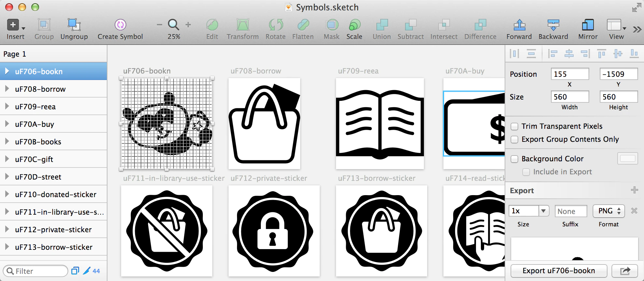The width and height of the screenshot is (644, 281).
Task: Enable Trim Transparent Pixels
Action: point(514,126)
